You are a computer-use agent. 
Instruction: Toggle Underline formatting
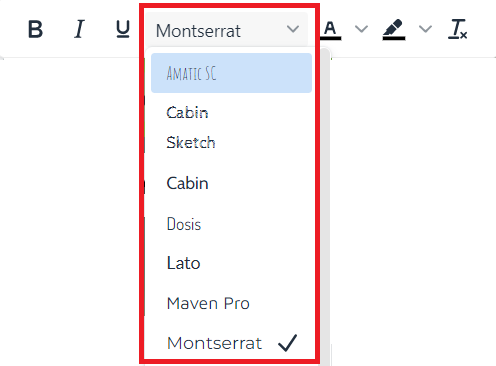point(123,29)
